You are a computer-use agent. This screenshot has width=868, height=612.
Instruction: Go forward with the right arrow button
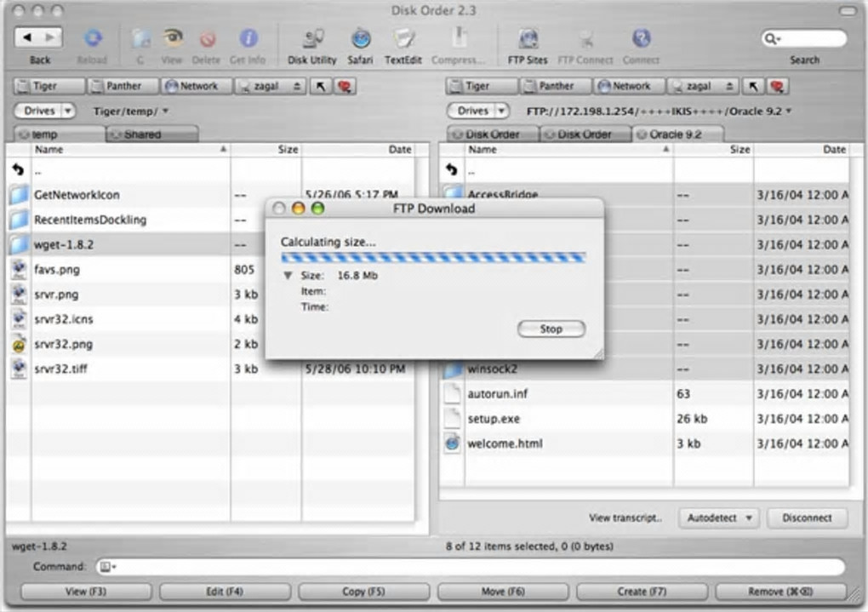(x=50, y=37)
